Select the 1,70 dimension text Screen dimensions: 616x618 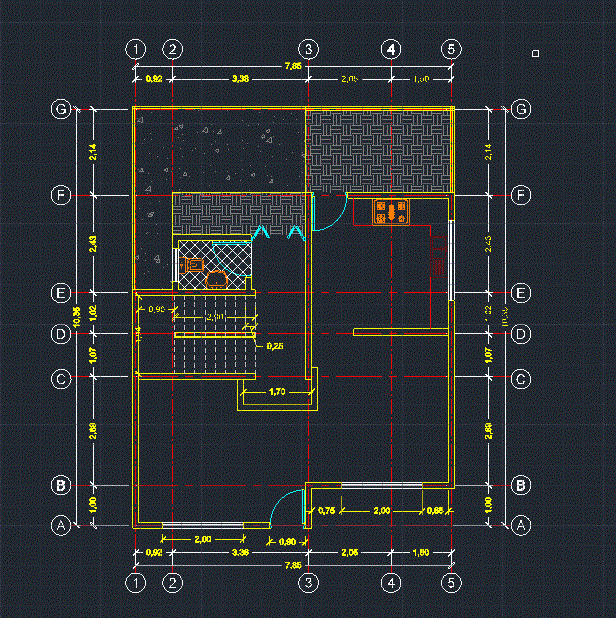[277, 392]
